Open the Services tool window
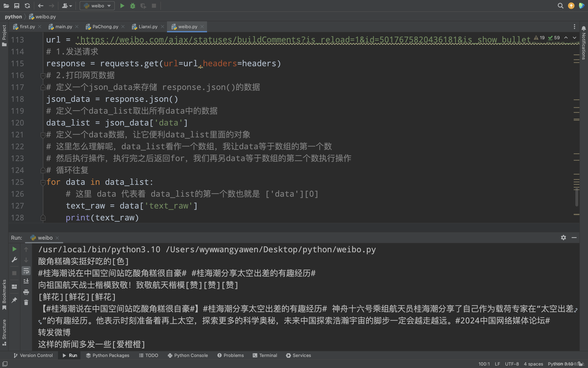This screenshot has width=588, height=368. click(x=299, y=355)
